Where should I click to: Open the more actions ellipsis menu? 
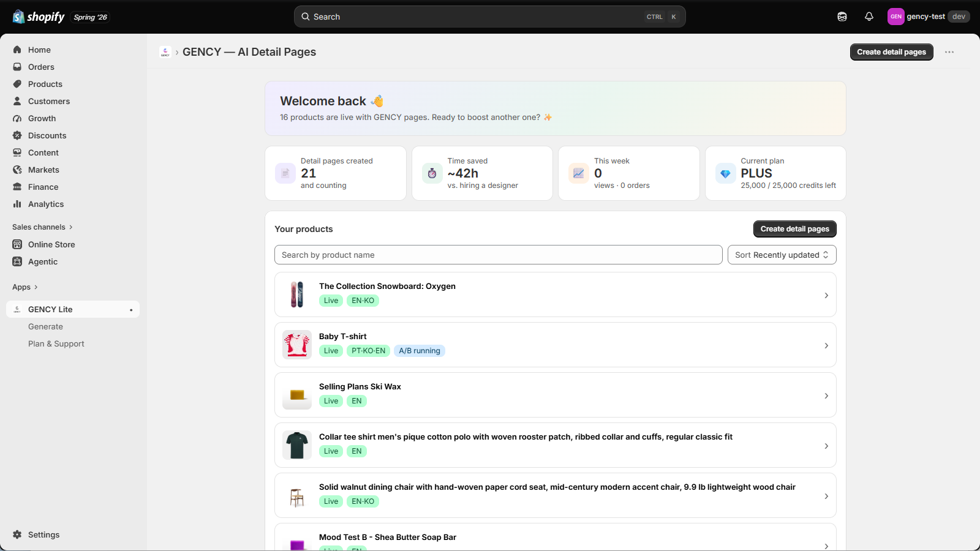click(949, 52)
